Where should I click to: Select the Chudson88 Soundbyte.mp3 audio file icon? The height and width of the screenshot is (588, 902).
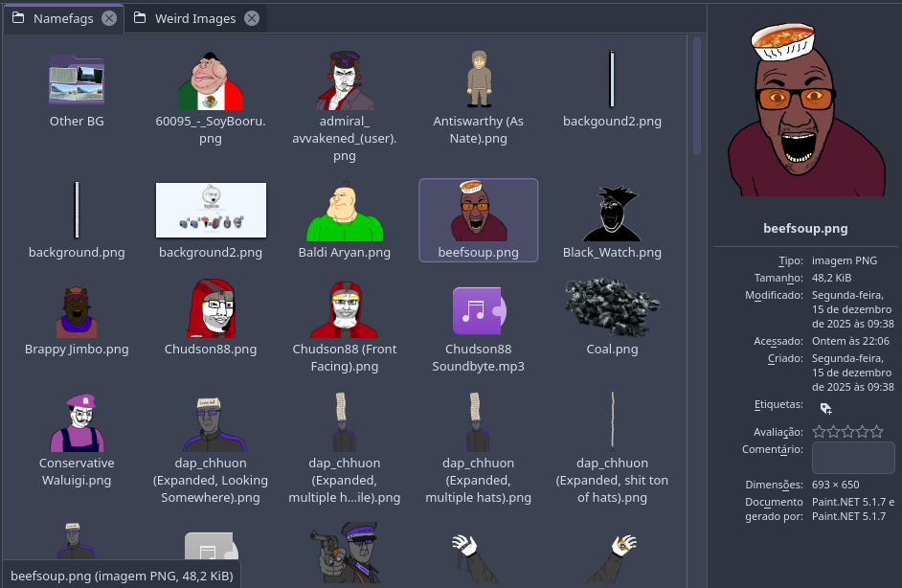click(478, 310)
